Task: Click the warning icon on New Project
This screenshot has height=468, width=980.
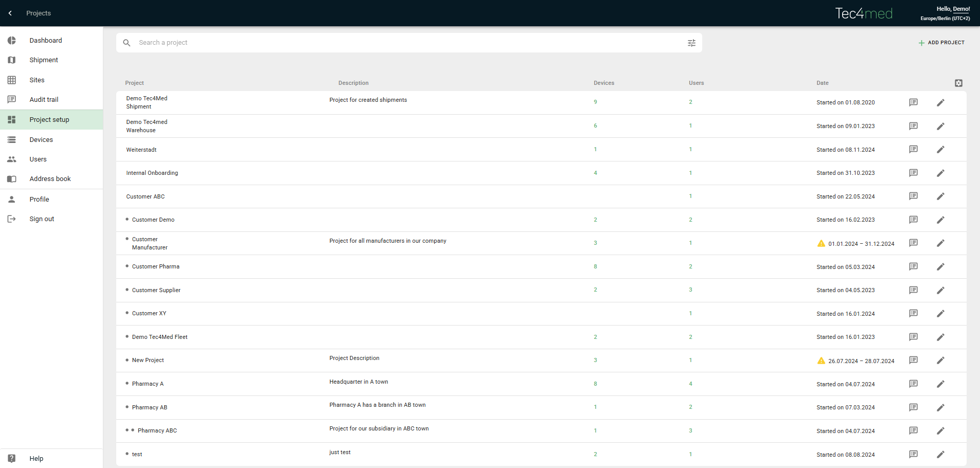Action: tap(821, 361)
